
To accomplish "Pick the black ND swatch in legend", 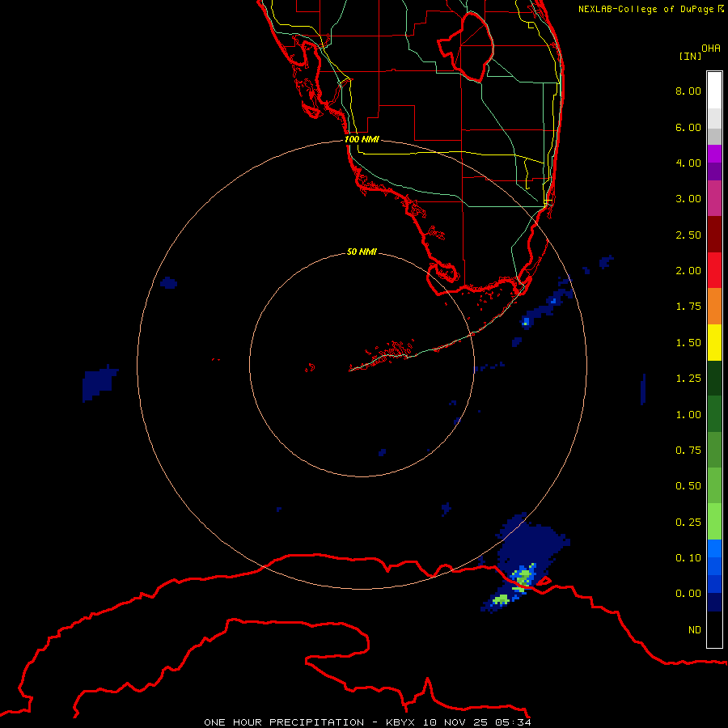I will 714,629.
